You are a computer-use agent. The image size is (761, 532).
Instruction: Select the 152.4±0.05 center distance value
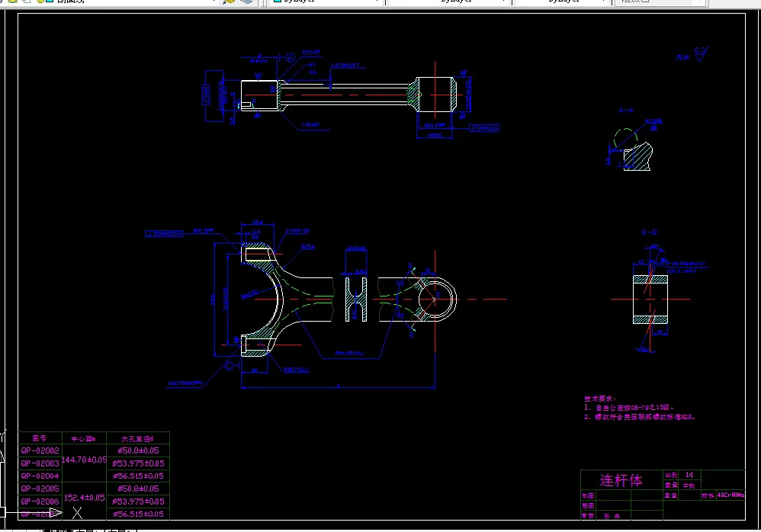85,498
